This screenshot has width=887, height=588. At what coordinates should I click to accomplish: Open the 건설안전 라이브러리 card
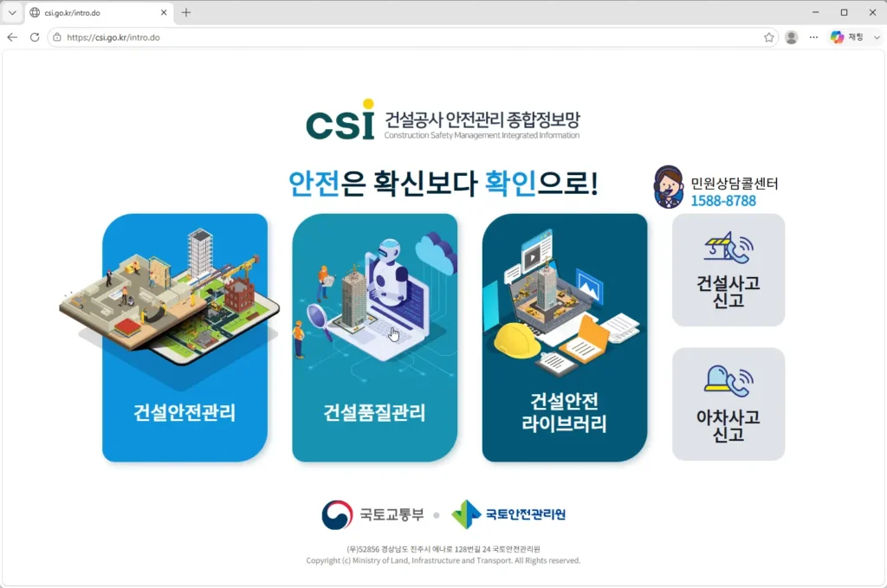(565, 338)
